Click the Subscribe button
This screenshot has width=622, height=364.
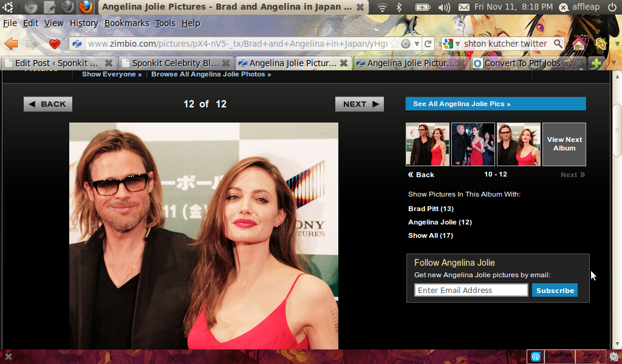[555, 291]
